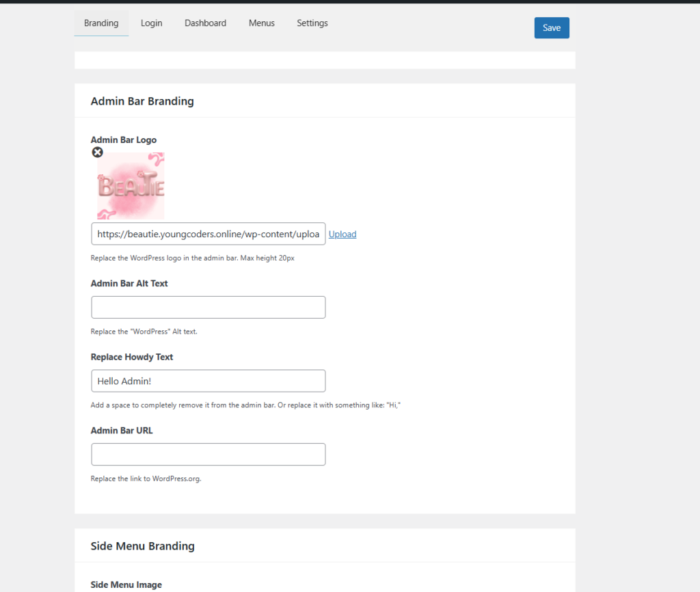The height and width of the screenshot is (592, 700).
Task: Click the Admin Bar Logo label
Action: coord(124,140)
